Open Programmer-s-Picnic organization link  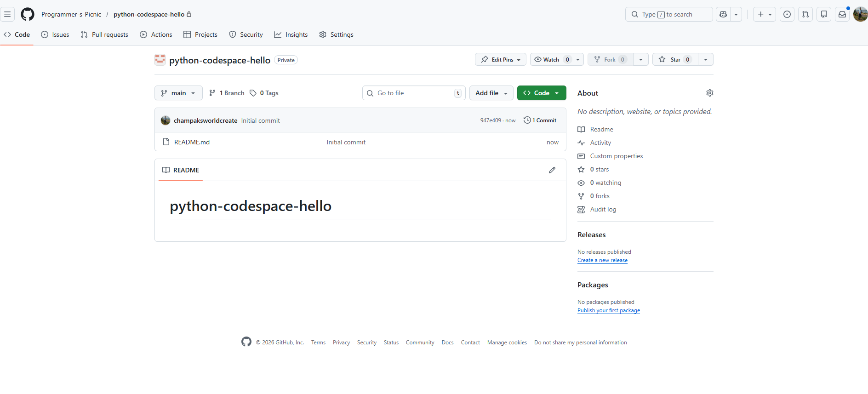[x=71, y=14]
